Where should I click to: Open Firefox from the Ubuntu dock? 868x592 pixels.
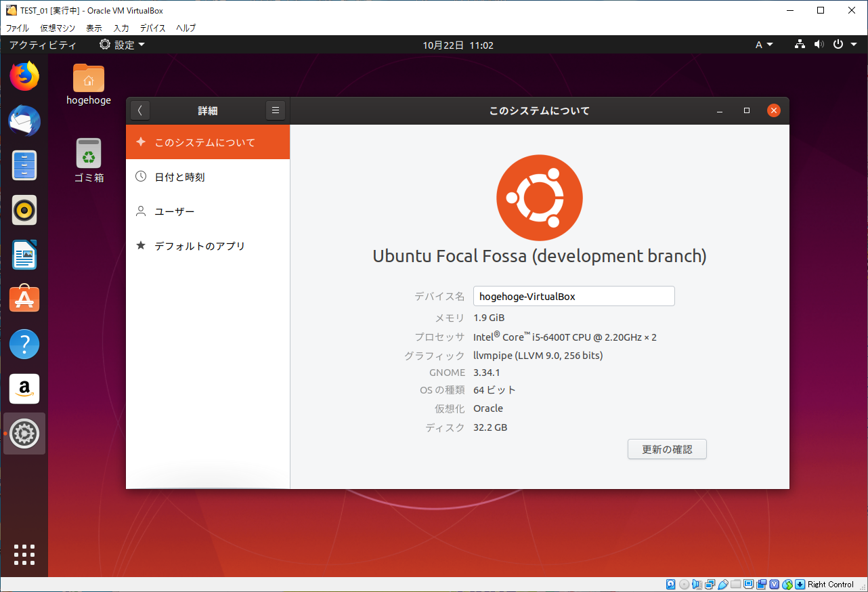[24, 76]
